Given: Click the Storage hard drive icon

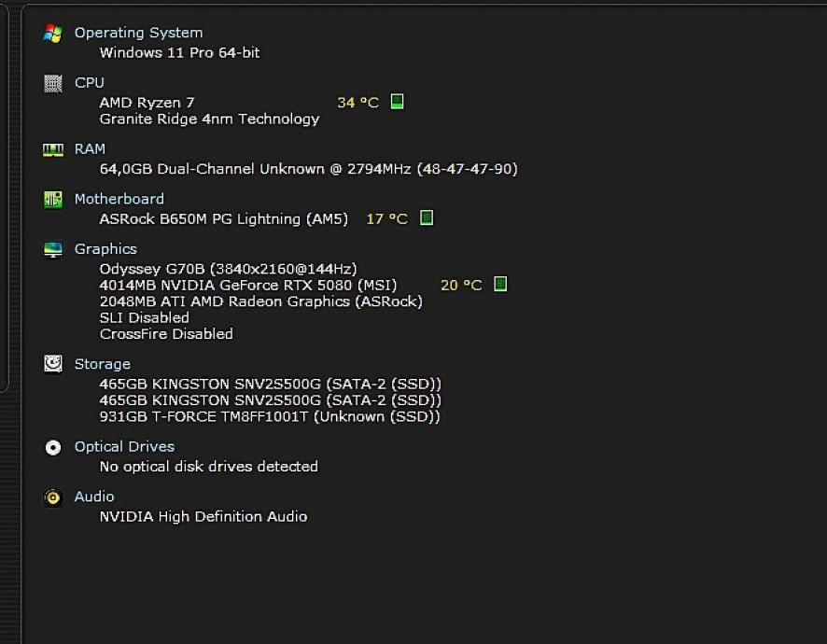Looking at the screenshot, I should (x=53, y=364).
